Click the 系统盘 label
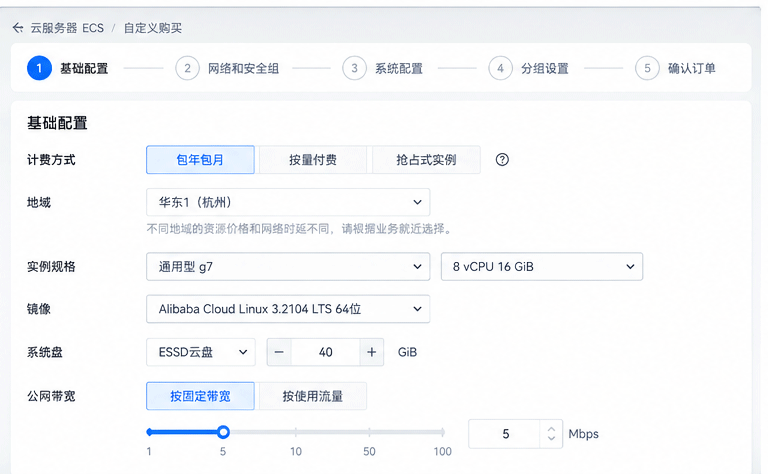 click(45, 352)
